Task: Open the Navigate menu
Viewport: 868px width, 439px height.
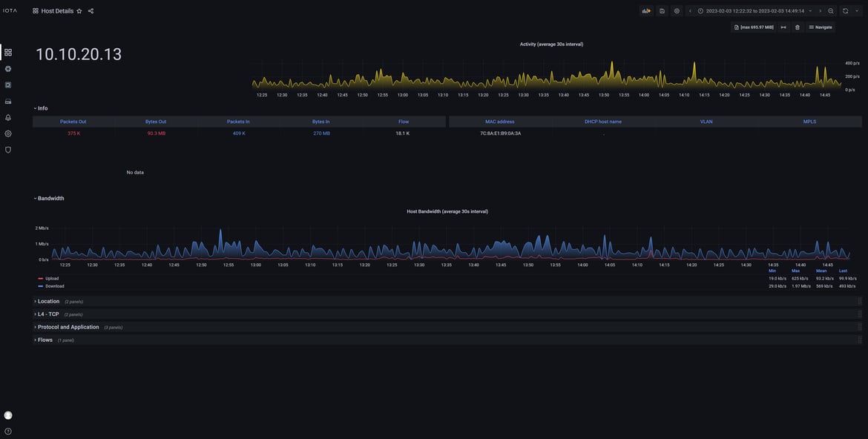Action: coord(816,25)
